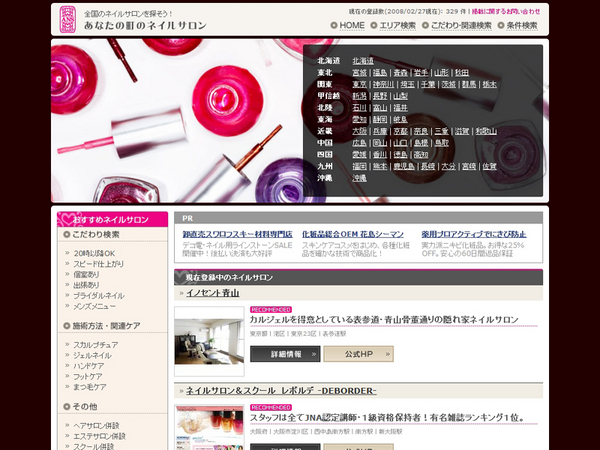Image resolution: width=600 pixels, height=450 pixels.
Task: Filter by メンズメニュー
Action: 94,306
